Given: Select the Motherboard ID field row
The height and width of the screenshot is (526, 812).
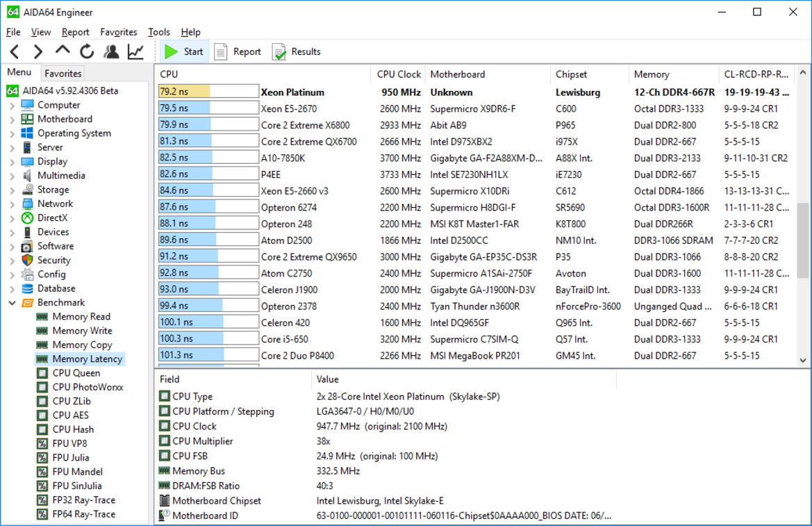Looking at the screenshot, I should (386, 516).
